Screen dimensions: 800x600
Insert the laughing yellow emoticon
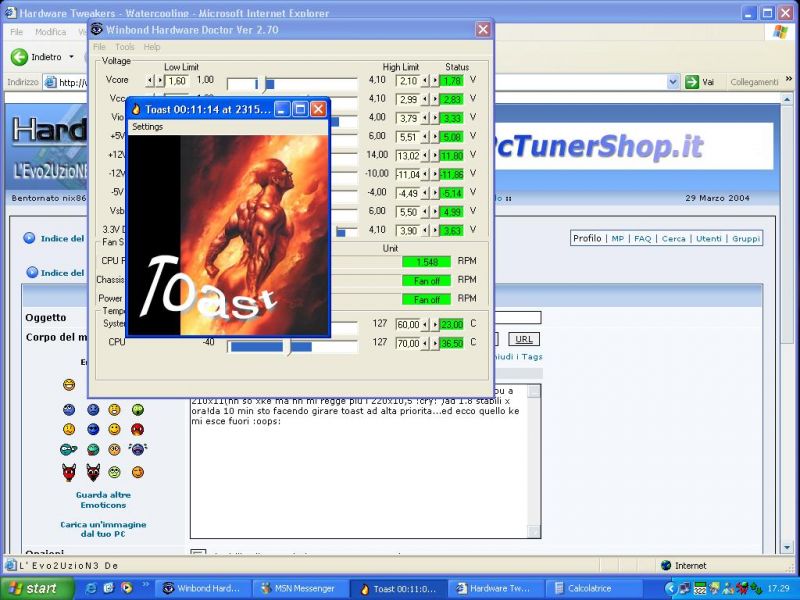69,384
